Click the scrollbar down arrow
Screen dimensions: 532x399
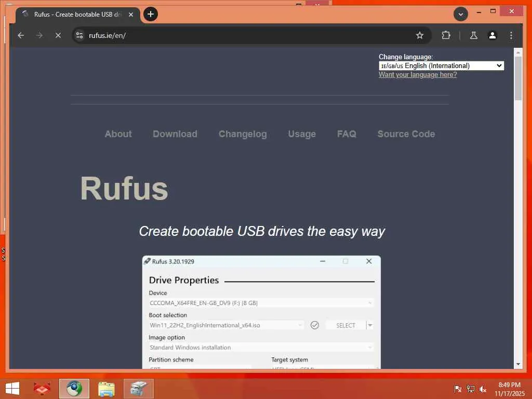coord(518,364)
